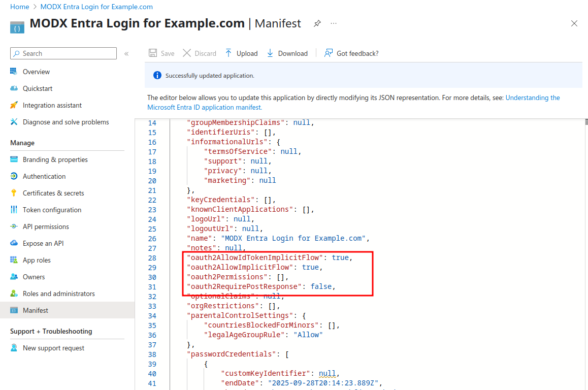Click the endDate value "2025-09-28T20:14:23.889Z"
Image resolution: width=588 pixels, height=390 pixels.
pos(323,383)
